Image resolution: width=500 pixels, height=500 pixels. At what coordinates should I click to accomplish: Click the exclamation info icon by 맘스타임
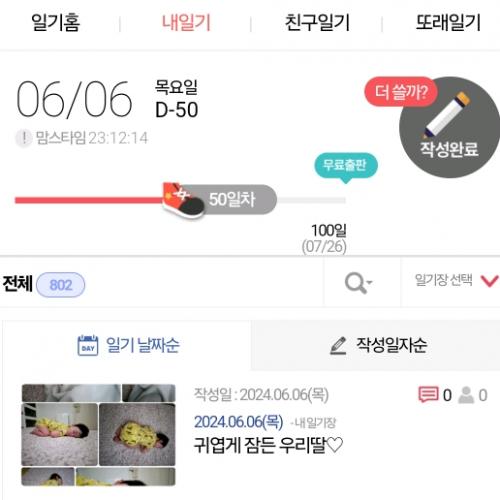pos(24,138)
